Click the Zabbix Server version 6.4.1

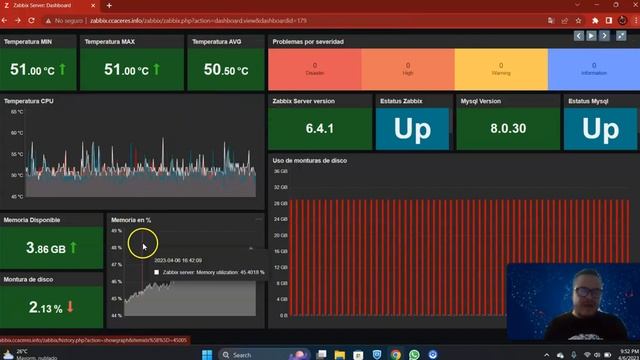pyautogui.click(x=320, y=129)
